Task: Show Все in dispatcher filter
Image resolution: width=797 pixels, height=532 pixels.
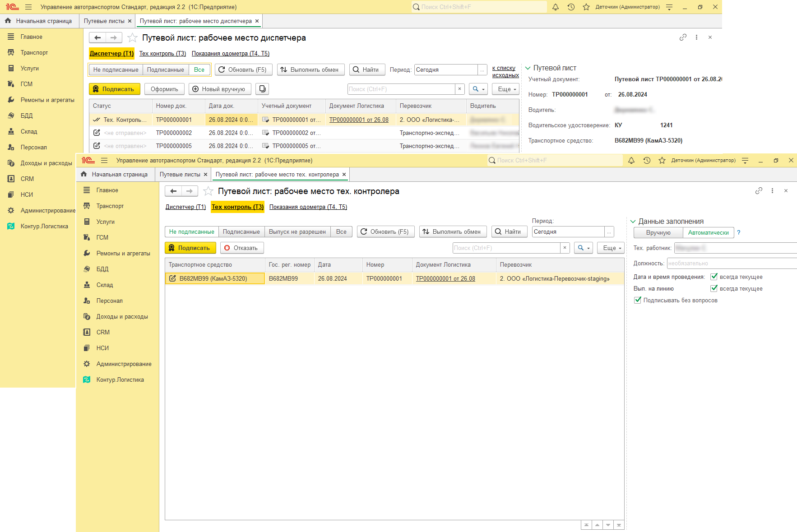Action: coord(199,70)
